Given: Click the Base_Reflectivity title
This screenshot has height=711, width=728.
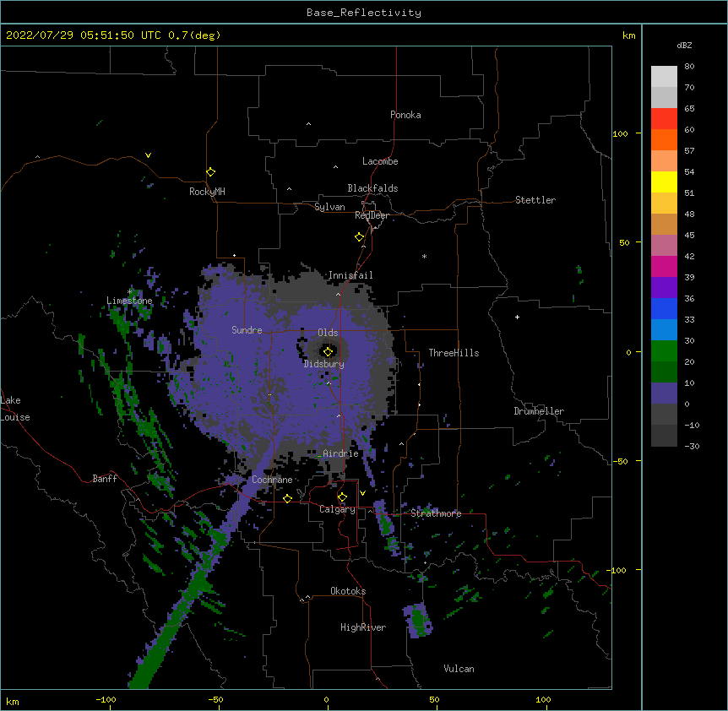Looking at the screenshot, I should 364,13.
